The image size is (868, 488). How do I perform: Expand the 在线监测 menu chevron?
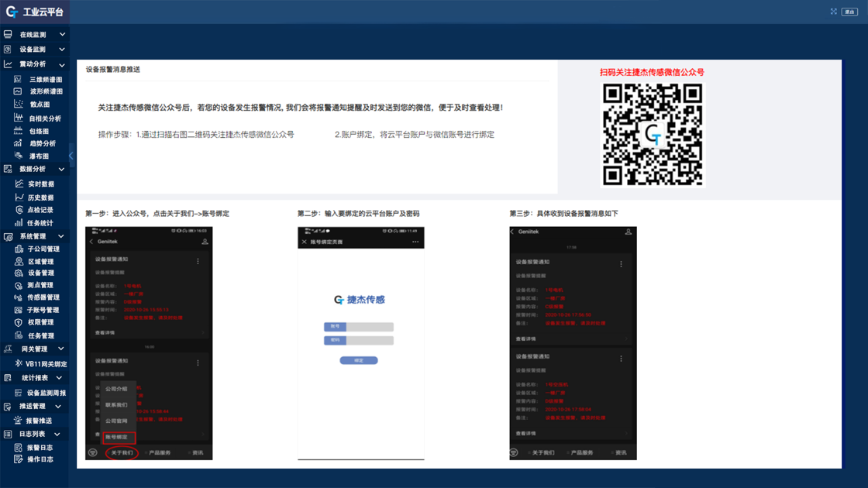[62, 34]
